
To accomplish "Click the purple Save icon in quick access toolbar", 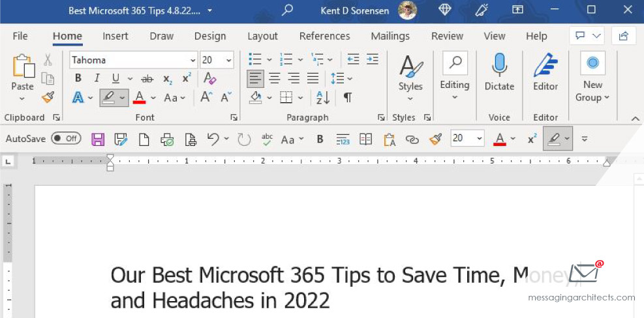I will [x=98, y=139].
